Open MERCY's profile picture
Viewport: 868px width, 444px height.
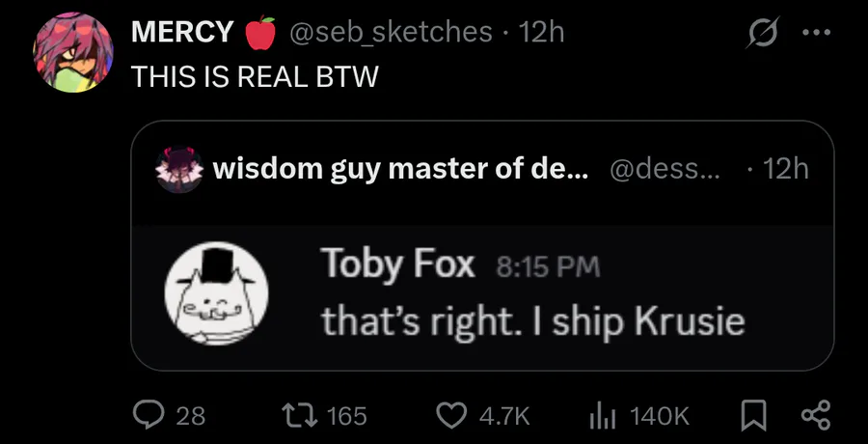click(73, 53)
